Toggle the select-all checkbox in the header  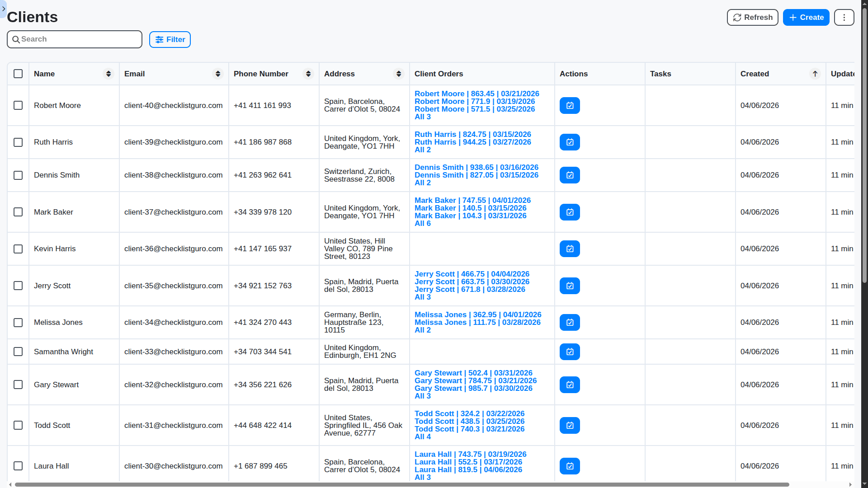tap(18, 74)
